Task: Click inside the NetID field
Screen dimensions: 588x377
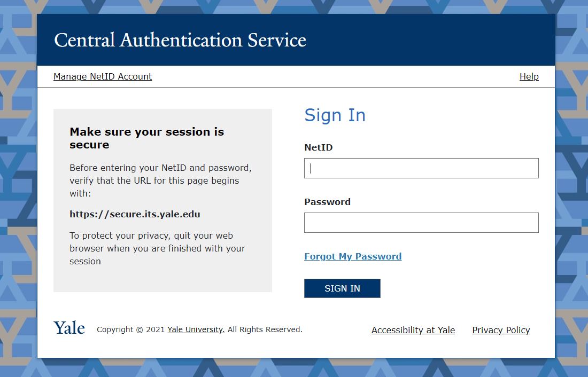Action: click(421, 168)
